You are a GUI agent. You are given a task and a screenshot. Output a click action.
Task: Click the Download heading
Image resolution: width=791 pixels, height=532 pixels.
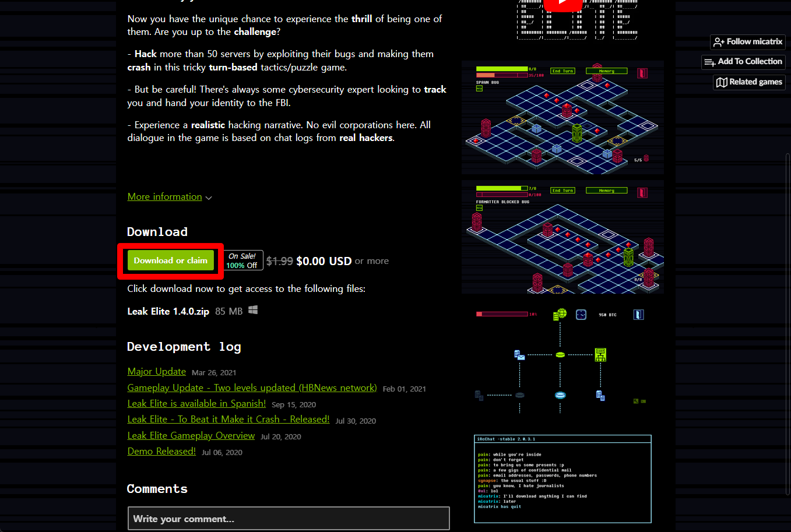coord(157,232)
